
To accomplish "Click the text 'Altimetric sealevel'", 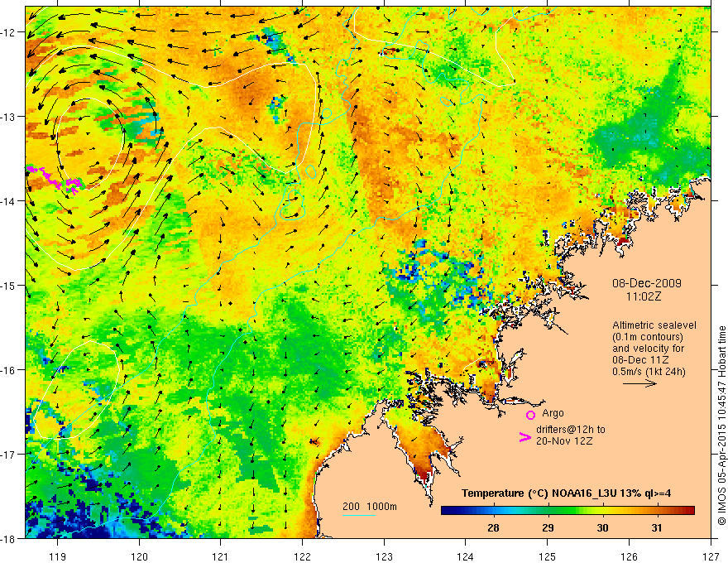I will (x=654, y=325).
